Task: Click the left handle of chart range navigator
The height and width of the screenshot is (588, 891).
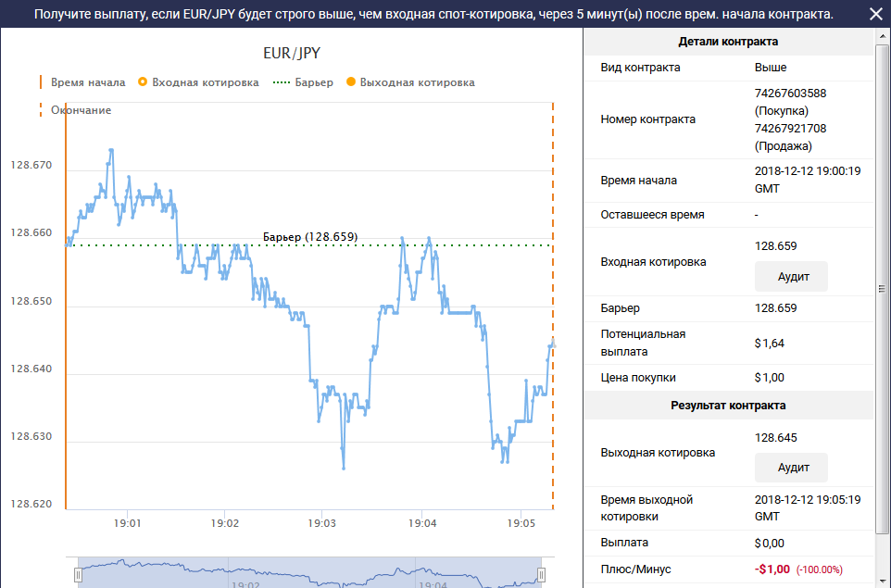Action: (x=79, y=575)
